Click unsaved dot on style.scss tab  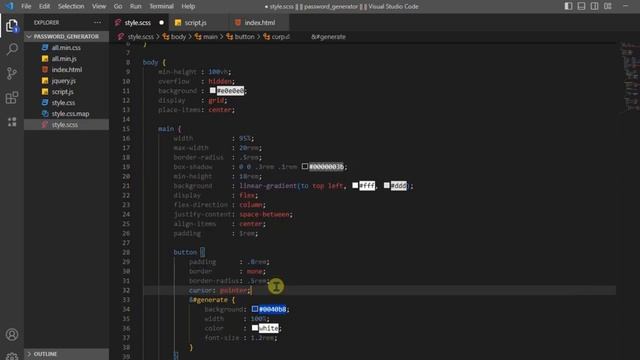click(162, 23)
